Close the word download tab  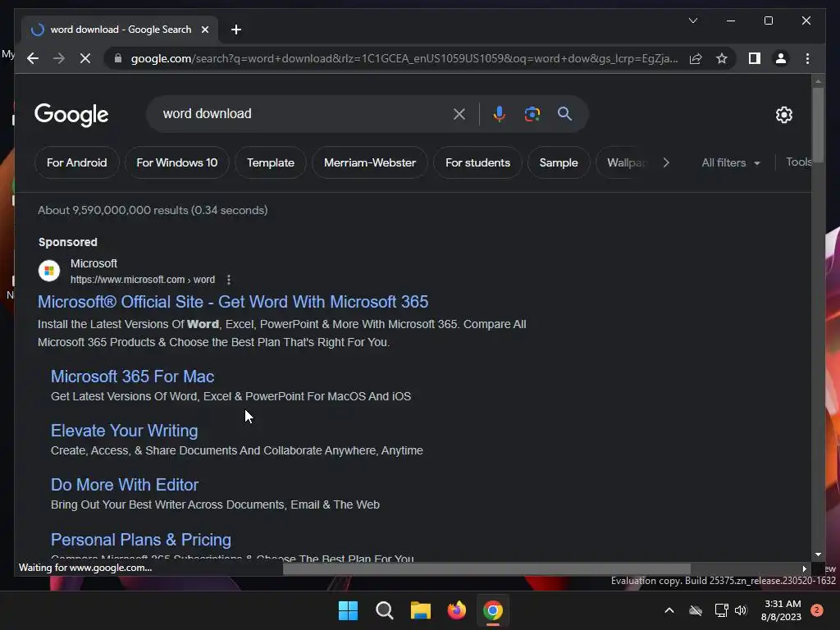205,30
